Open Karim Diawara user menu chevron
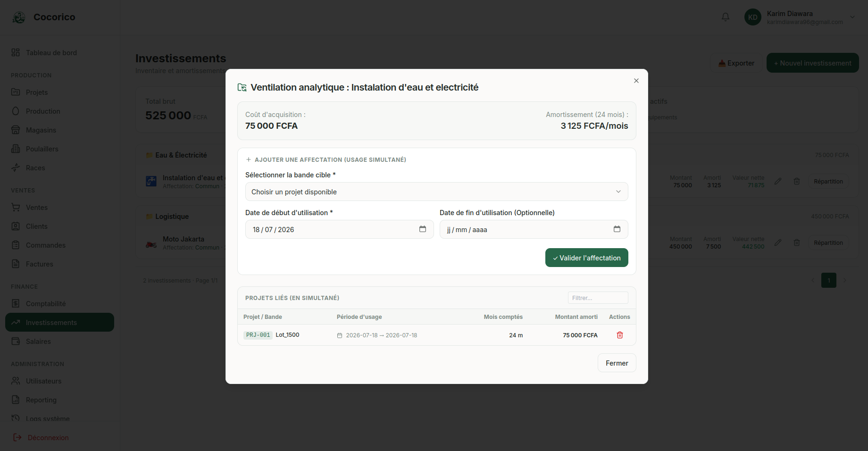The height and width of the screenshot is (451, 868). 852,17
